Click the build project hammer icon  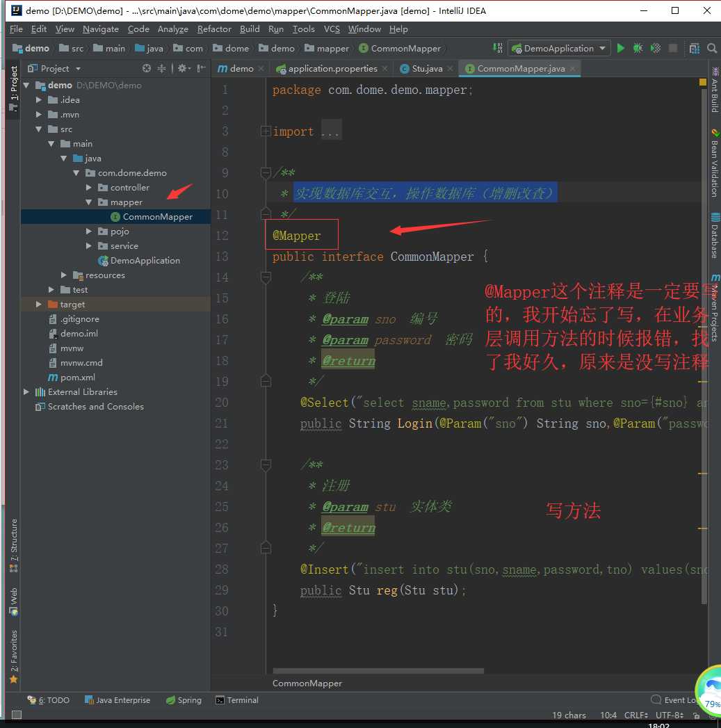tap(498, 48)
